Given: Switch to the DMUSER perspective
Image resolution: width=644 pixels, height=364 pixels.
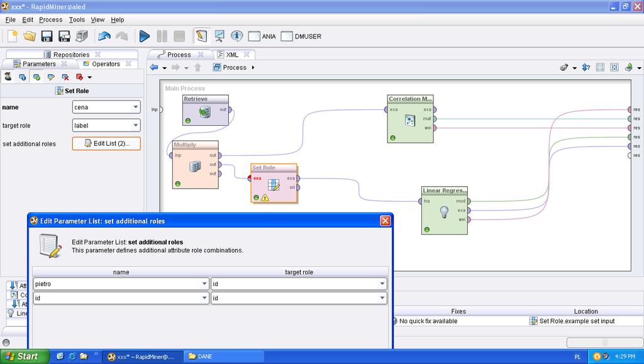Looking at the screenshot, I should pyautogui.click(x=301, y=36).
